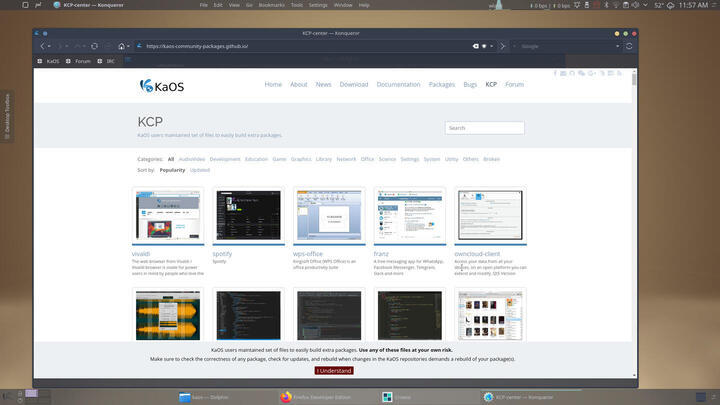Click the I Understand button

click(x=334, y=371)
